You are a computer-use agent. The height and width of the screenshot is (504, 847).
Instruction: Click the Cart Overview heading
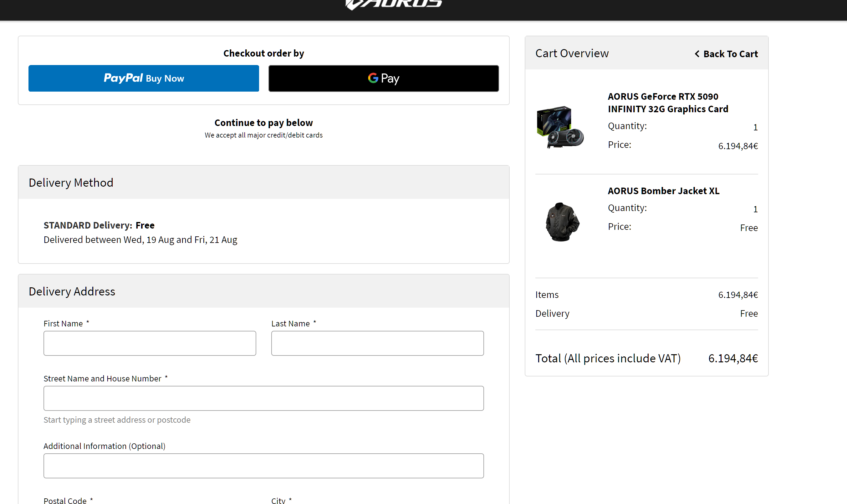(x=572, y=53)
